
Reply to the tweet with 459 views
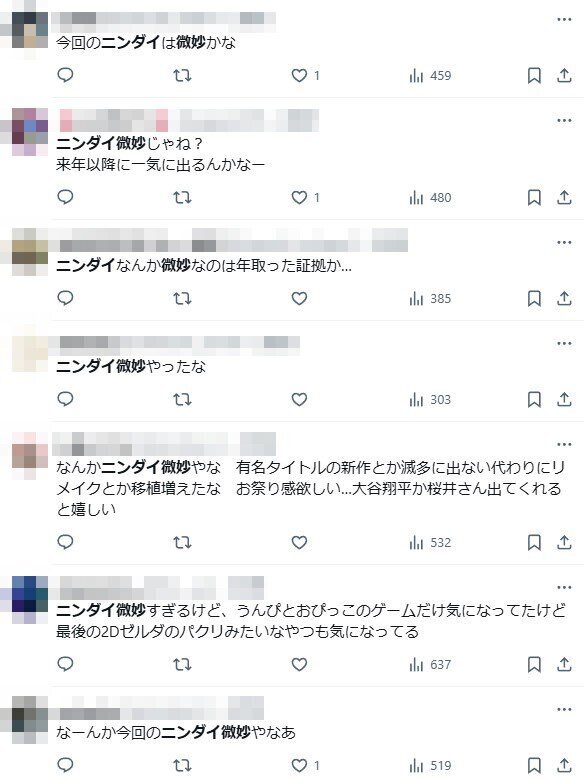pyautogui.click(x=65, y=75)
